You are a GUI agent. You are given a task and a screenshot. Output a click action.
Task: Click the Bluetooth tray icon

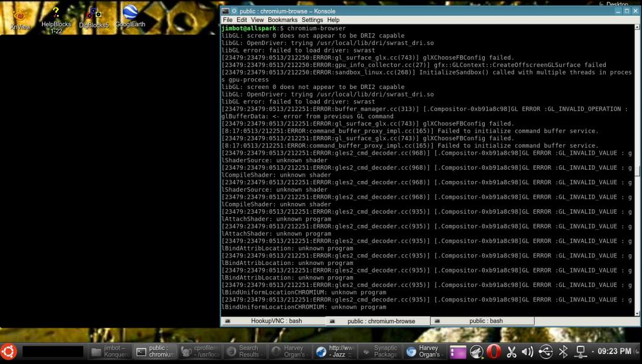[x=563, y=352]
